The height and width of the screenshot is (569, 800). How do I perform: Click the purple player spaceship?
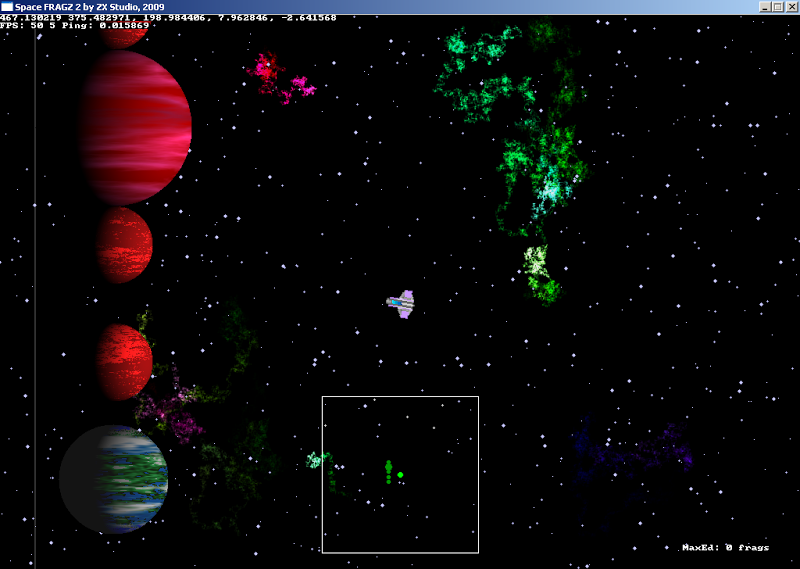(x=401, y=304)
